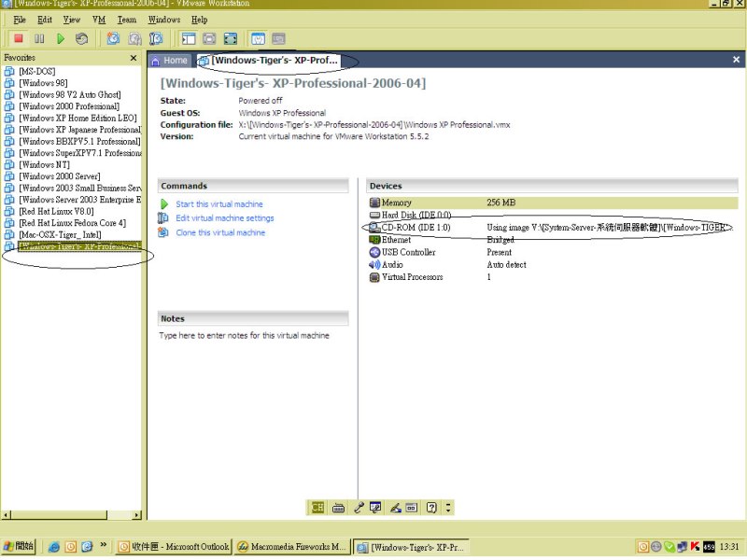Select the CD-ROM (IDE 1:0) device
This screenshot has width=747, height=560.
[553, 228]
